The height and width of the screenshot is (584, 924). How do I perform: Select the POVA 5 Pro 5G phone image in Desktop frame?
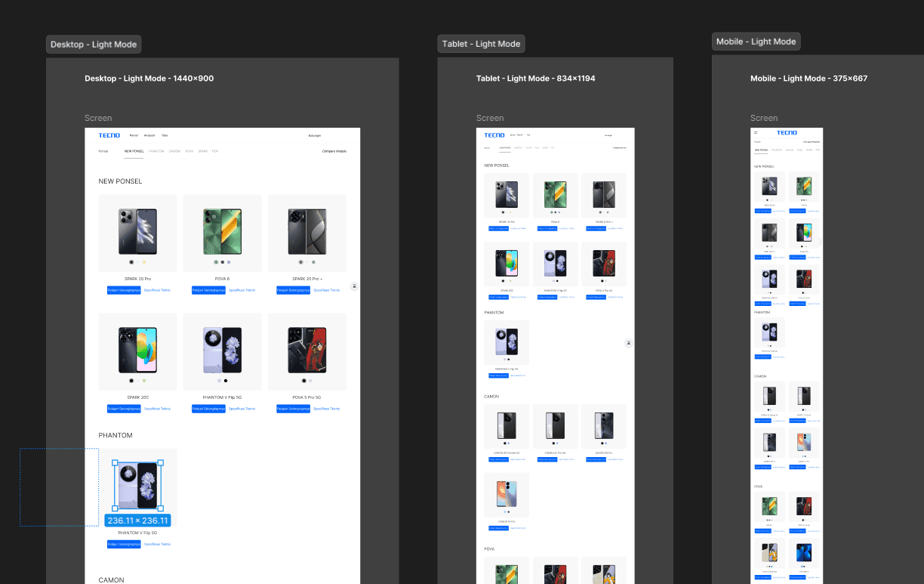(x=307, y=351)
